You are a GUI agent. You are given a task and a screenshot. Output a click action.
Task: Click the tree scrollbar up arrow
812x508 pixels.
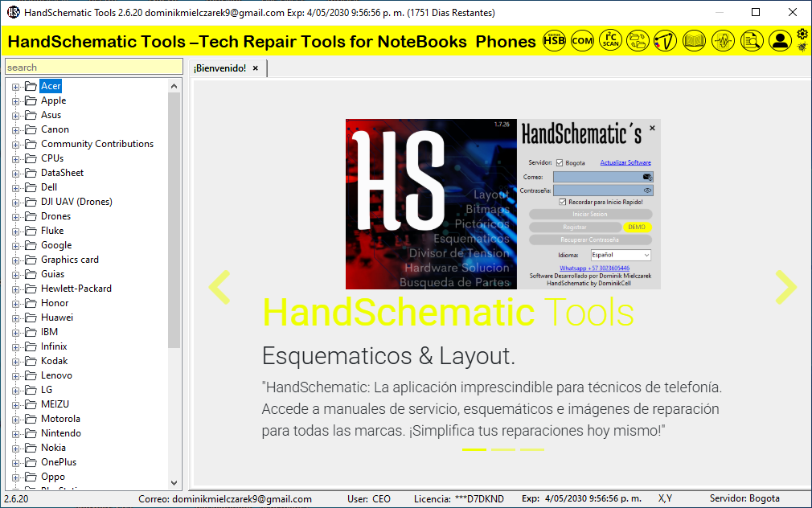coord(174,86)
